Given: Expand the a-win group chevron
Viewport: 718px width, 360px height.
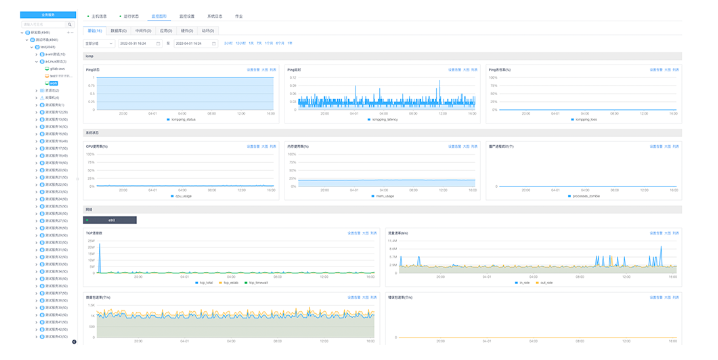Looking at the screenshot, I should tap(37, 54).
